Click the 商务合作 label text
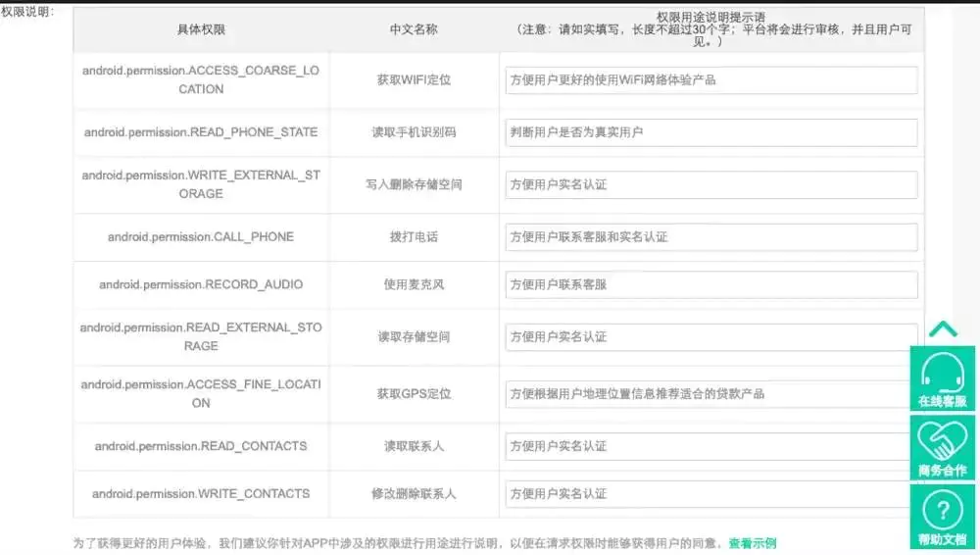Image resolution: width=980 pixels, height=555 pixels. [x=942, y=471]
